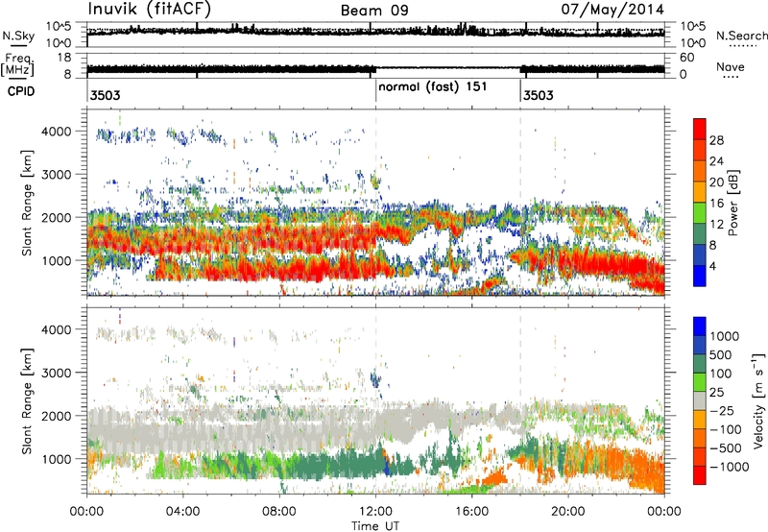Click the '08:00' time axis tick label
The image size is (768, 532).
coord(279,512)
